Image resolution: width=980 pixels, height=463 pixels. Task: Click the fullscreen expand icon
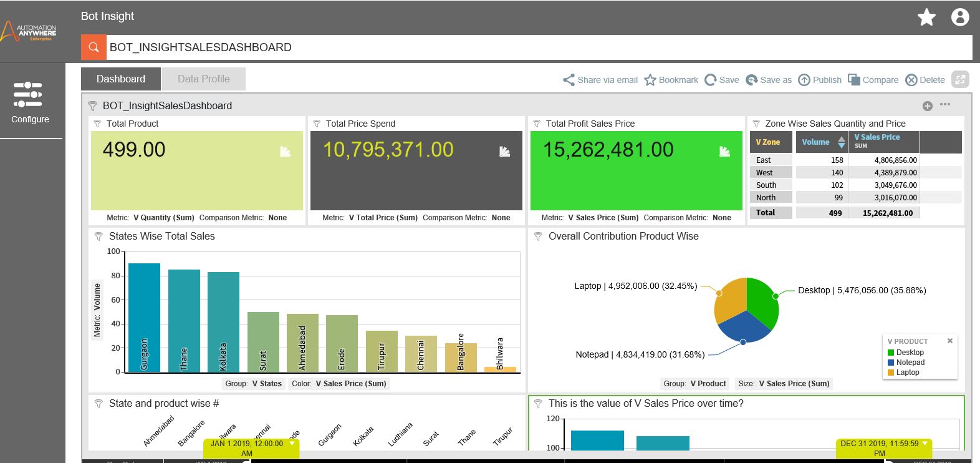coord(960,79)
